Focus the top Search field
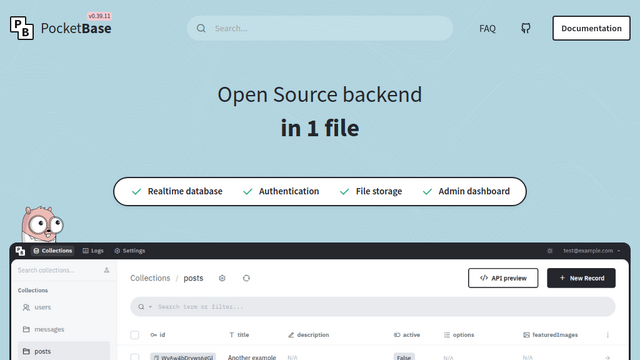Viewport: 640px width, 360px height. (x=320, y=28)
